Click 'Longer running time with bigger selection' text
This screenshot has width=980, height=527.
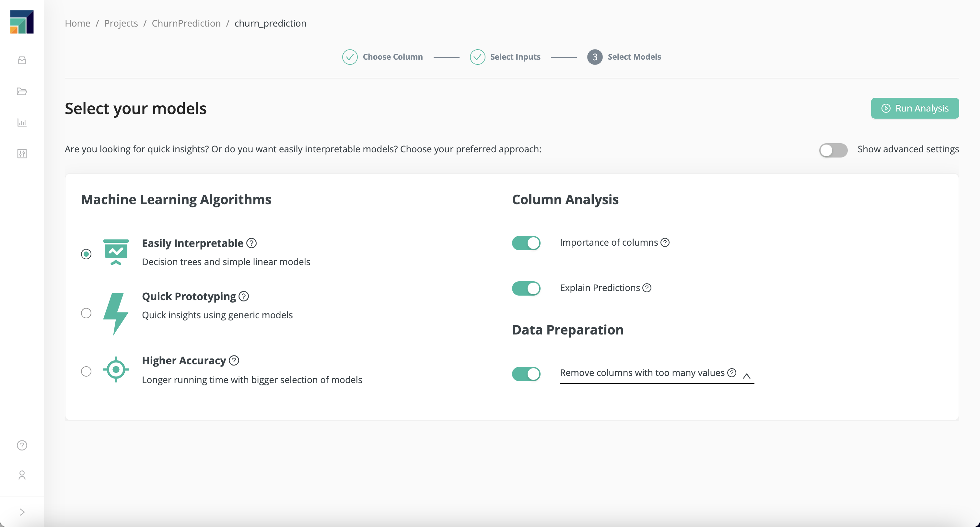(x=252, y=380)
